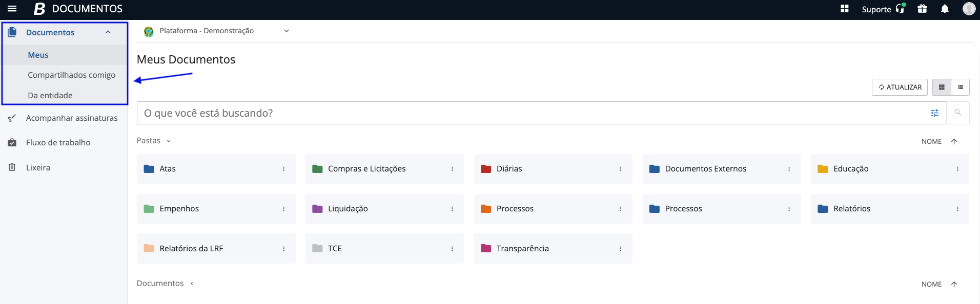980x304 pixels.
Task: Open the apps grid icon
Action: coord(845,9)
